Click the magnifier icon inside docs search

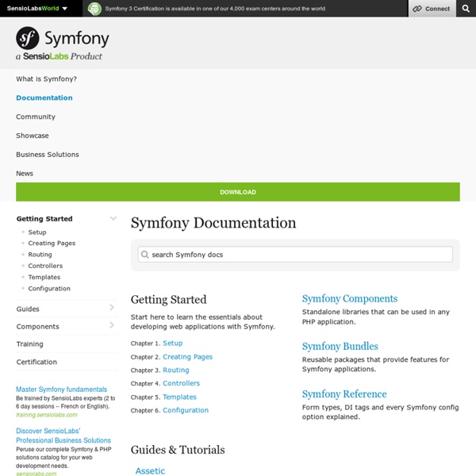(144, 255)
